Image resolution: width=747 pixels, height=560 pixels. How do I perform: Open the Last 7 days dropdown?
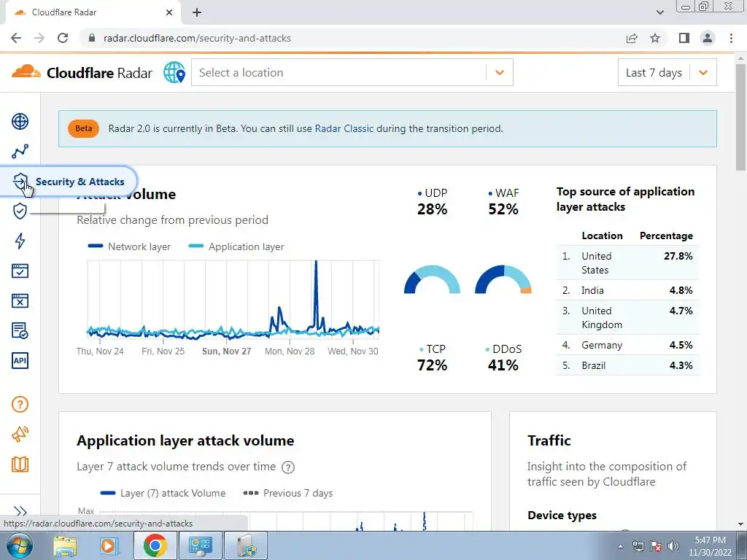(667, 72)
